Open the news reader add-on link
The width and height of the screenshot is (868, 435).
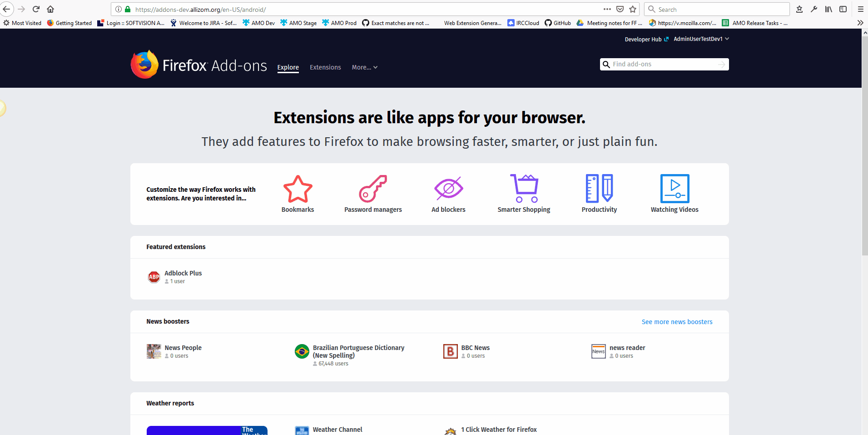[627, 348]
